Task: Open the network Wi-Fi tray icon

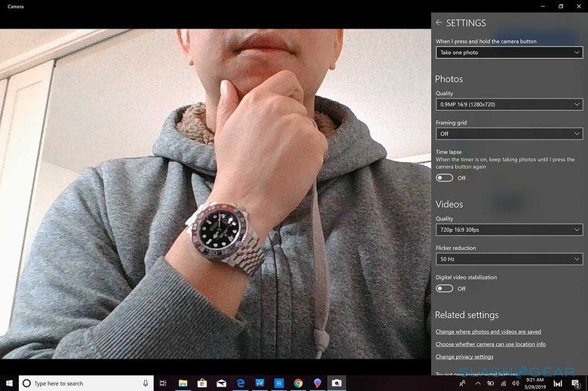Action: click(504, 383)
